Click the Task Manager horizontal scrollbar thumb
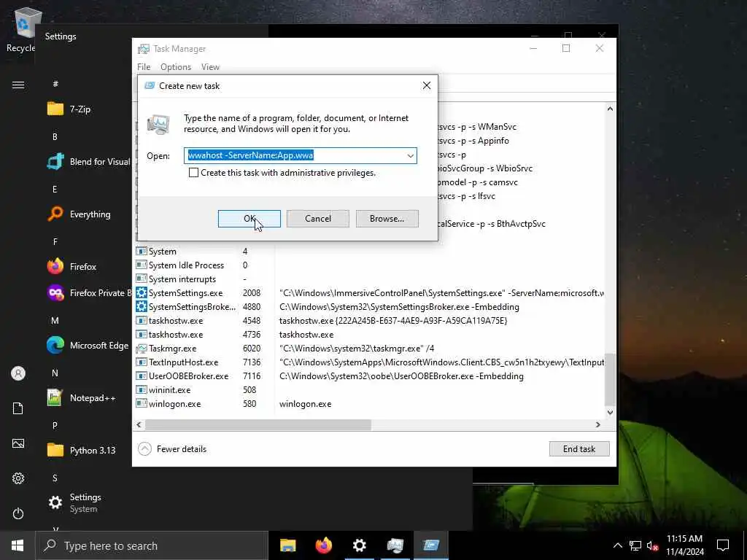 click(258, 424)
